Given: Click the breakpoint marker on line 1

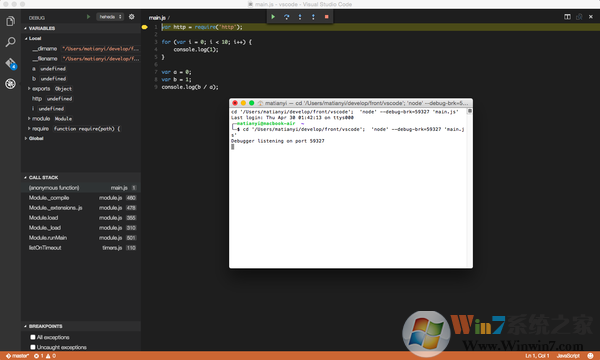Looking at the screenshot, I should pyautogui.click(x=145, y=27).
